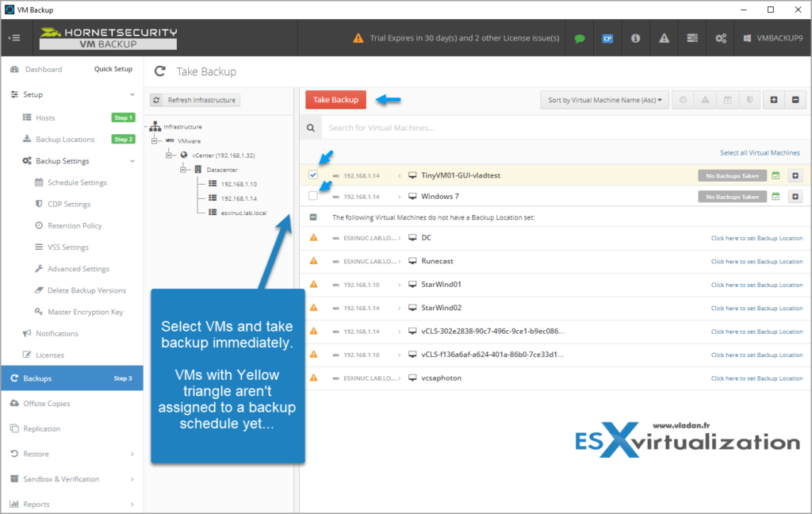The height and width of the screenshot is (514, 812).
Task: View product info via the "i" icon
Action: click(x=635, y=37)
